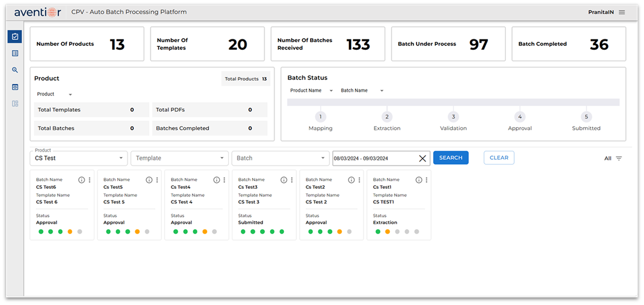Select the preview eye icon in sidebar
Image resolution: width=644 pixels, height=305 pixels.
pyautogui.click(x=15, y=87)
